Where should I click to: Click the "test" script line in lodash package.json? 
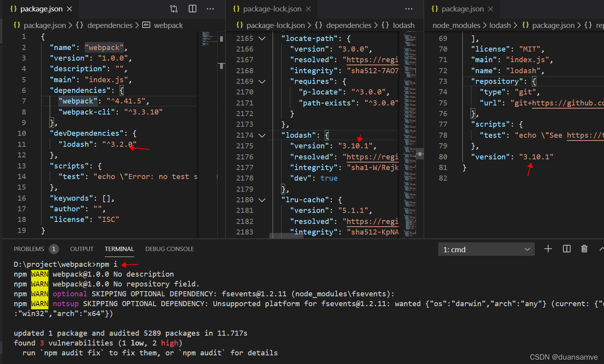[542, 135]
